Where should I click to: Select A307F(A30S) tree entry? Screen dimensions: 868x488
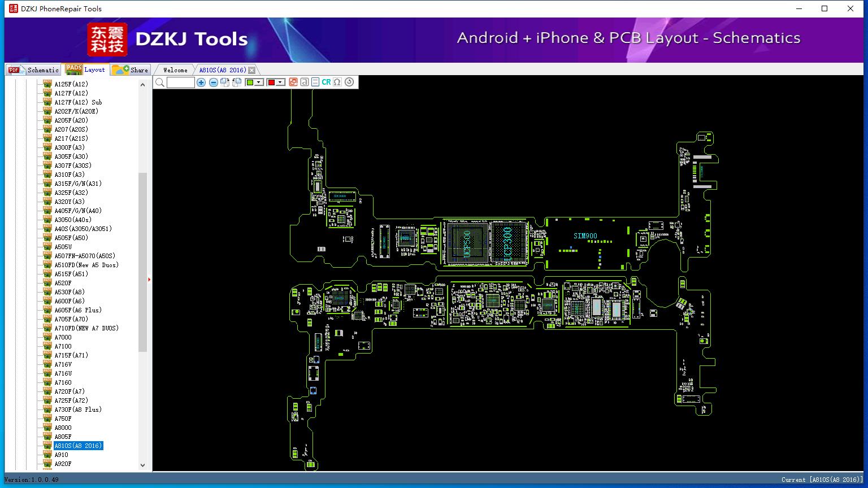[x=73, y=165]
